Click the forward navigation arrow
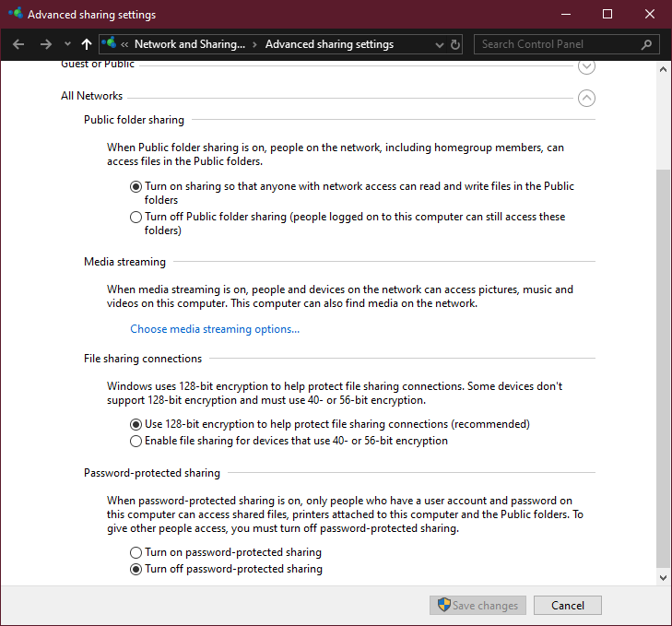The height and width of the screenshot is (626, 672). pyautogui.click(x=45, y=44)
